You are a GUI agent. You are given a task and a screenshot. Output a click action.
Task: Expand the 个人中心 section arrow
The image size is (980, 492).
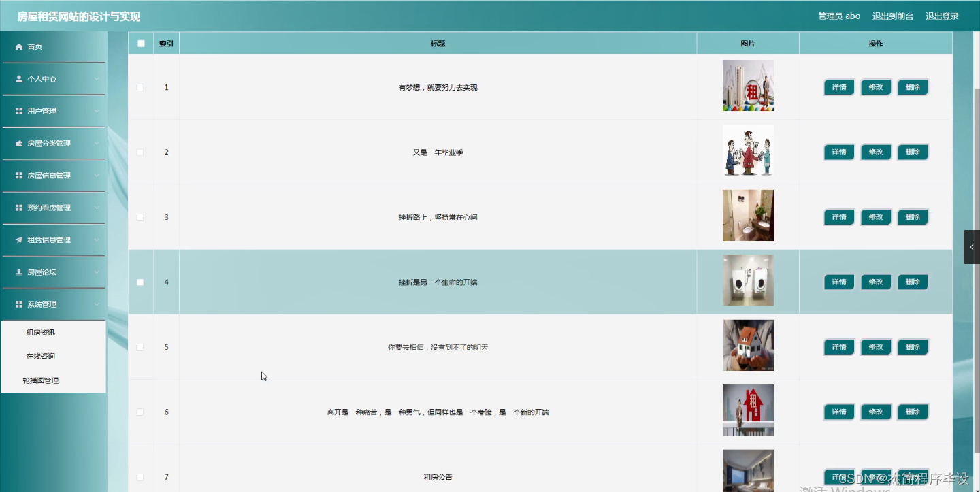(x=97, y=78)
